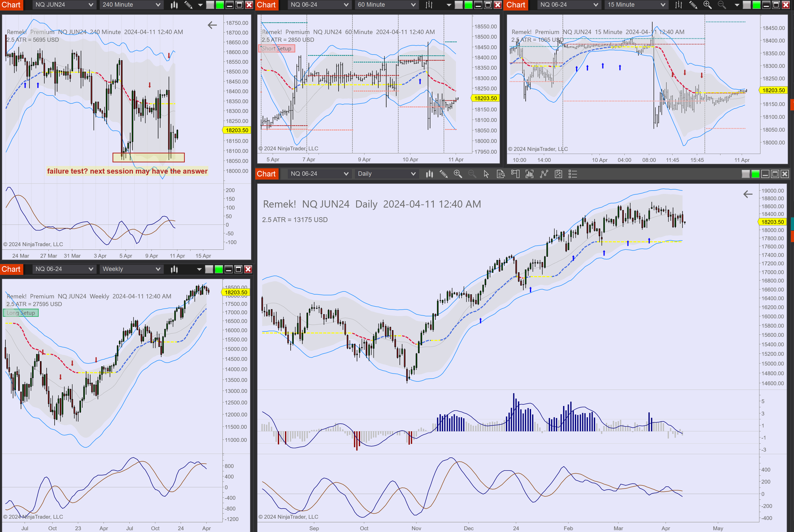Select drawing tools pencil in Daily chart
This screenshot has height=532, width=794.
point(443,174)
